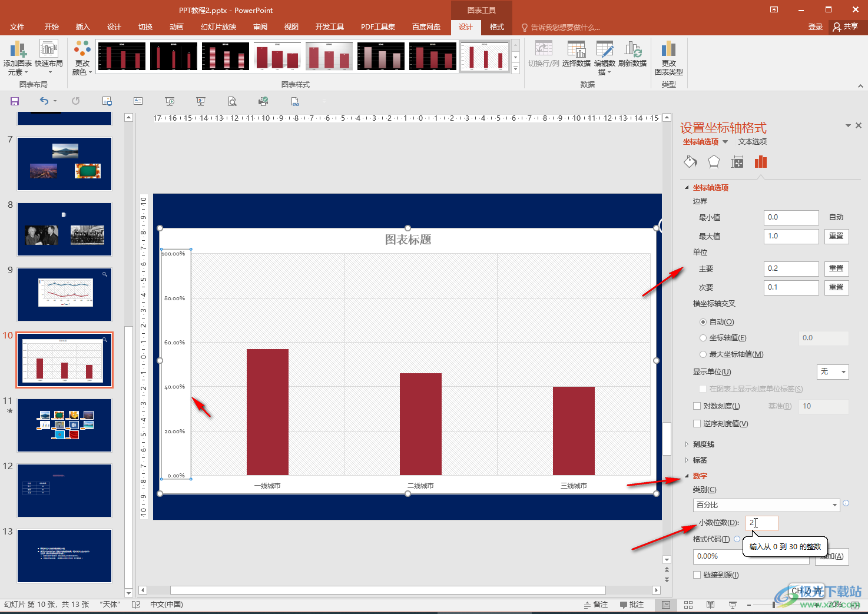Click in the 小数位数 input field
The height and width of the screenshot is (614, 868).
coord(762,523)
